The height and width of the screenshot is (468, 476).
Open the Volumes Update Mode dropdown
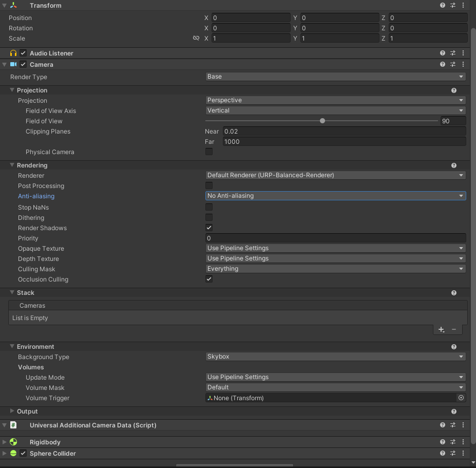click(x=335, y=377)
